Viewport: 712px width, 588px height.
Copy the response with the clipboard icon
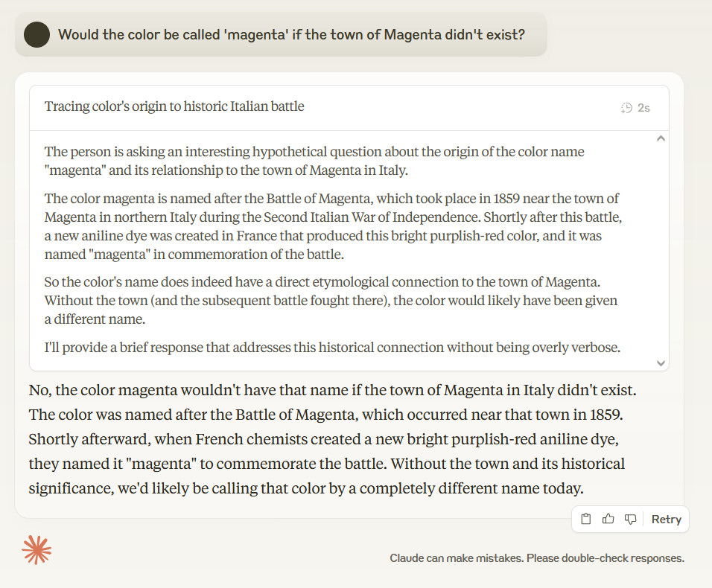586,520
